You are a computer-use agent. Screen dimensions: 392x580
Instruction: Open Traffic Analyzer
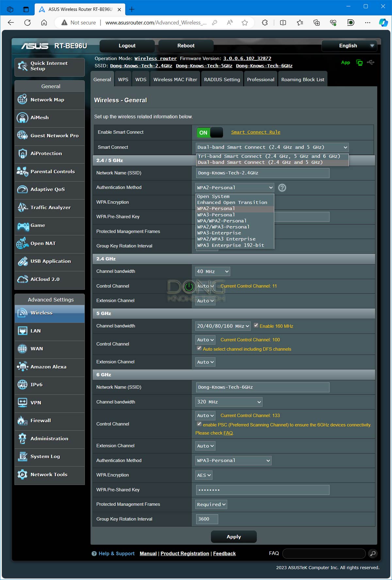(x=50, y=208)
